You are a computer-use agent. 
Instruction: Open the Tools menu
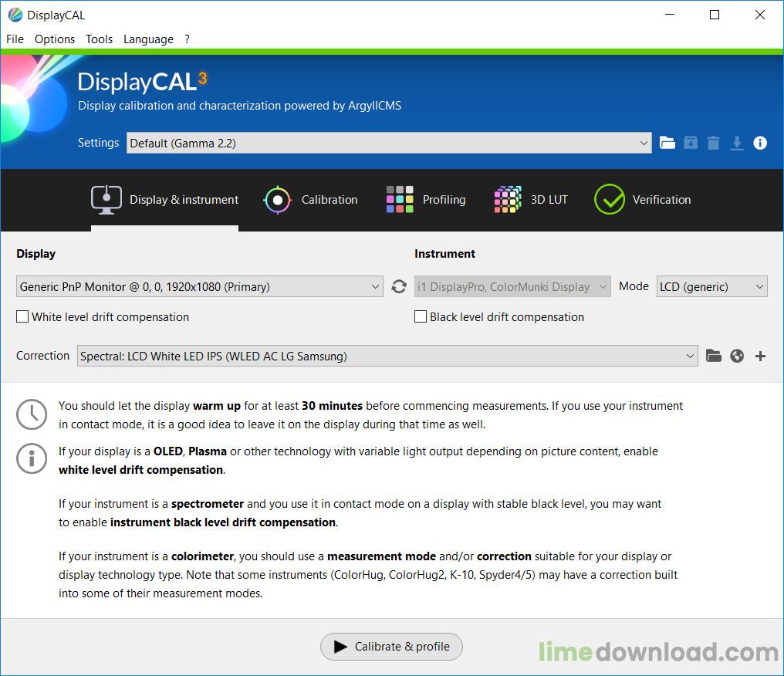(99, 39)
